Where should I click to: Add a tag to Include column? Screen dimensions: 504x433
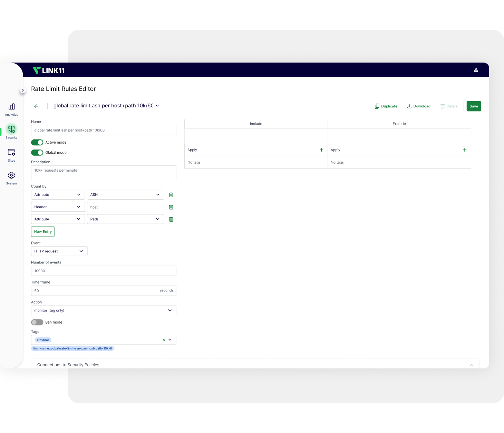click(x=321, y=150)
